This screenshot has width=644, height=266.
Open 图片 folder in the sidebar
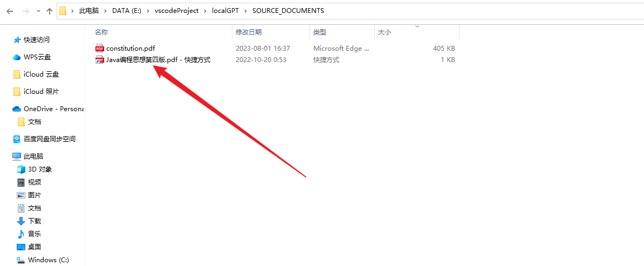pos(35,195)
